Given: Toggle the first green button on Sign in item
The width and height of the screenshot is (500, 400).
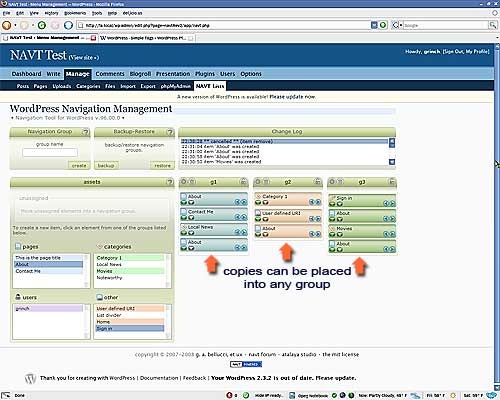Looking at the screenshot, I should [x=332, y=204].
